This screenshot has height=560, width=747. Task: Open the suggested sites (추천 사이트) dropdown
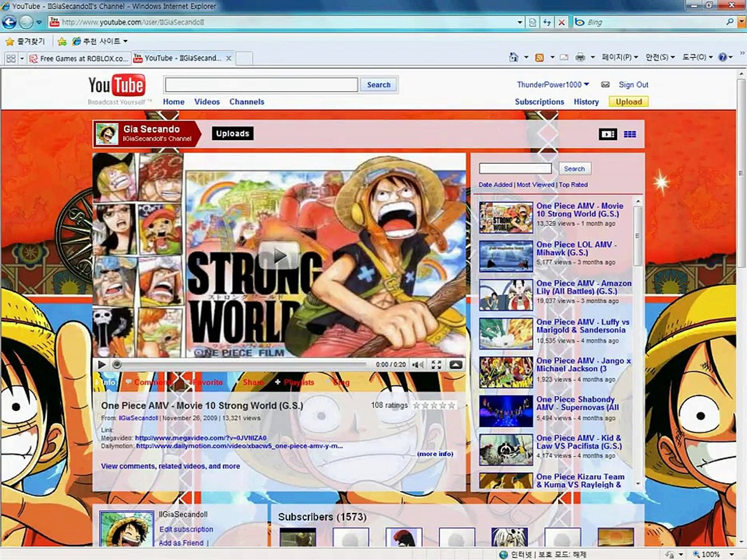click(x=100, y=41)
